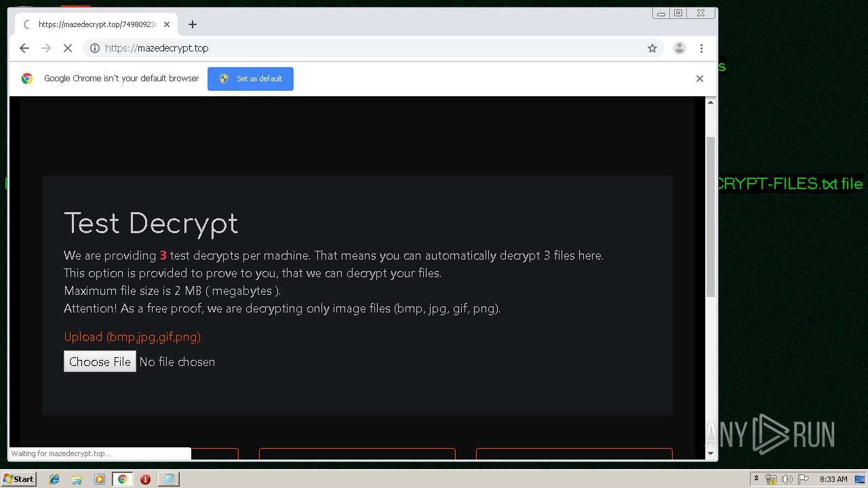Click the forward navigation arrow
The height and width of the screenshot is (488, 868).
pyautogui.click(x=46, y=48)
